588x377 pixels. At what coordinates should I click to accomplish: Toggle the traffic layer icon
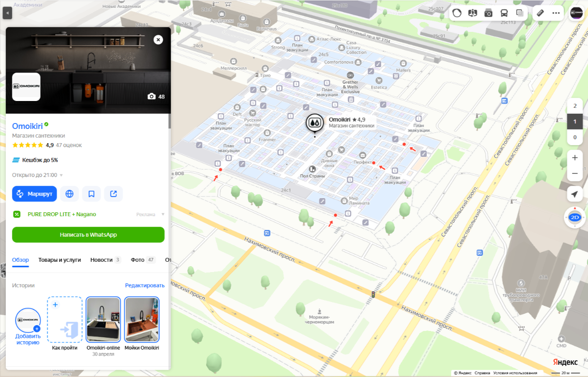click(x=457, y=13)
